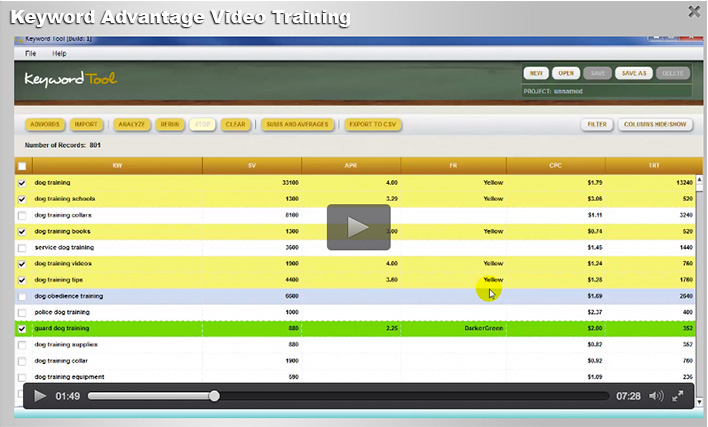This screenshot has width=708, height=427.
Task: Sort by the CPC column header
Action: (x=556, y=166)
